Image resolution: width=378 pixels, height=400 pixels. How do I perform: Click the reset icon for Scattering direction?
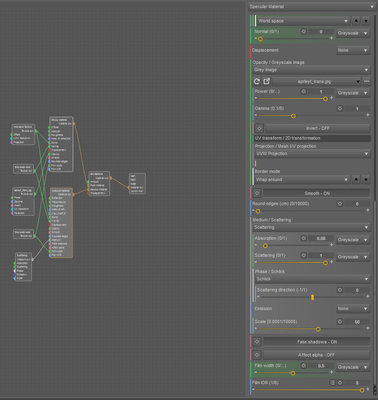click(340, 290)
